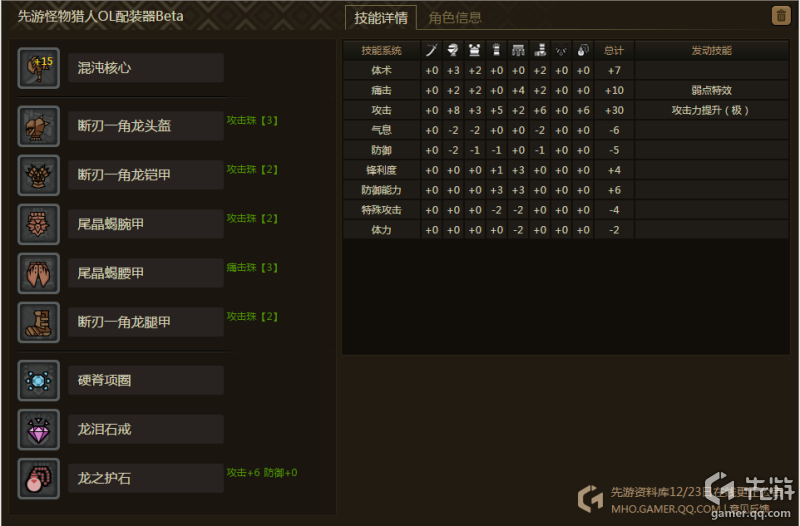Image resolution: width=800 pixels, height=526 pixels.
Task: Select the 尾晶蝎腕甲 arm field
Action: point(146,224)
